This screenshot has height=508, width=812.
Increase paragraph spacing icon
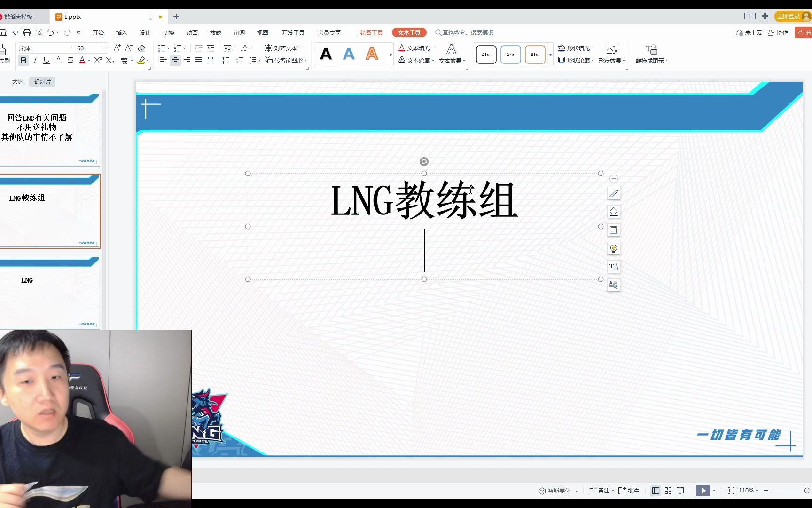coord(226,60)
